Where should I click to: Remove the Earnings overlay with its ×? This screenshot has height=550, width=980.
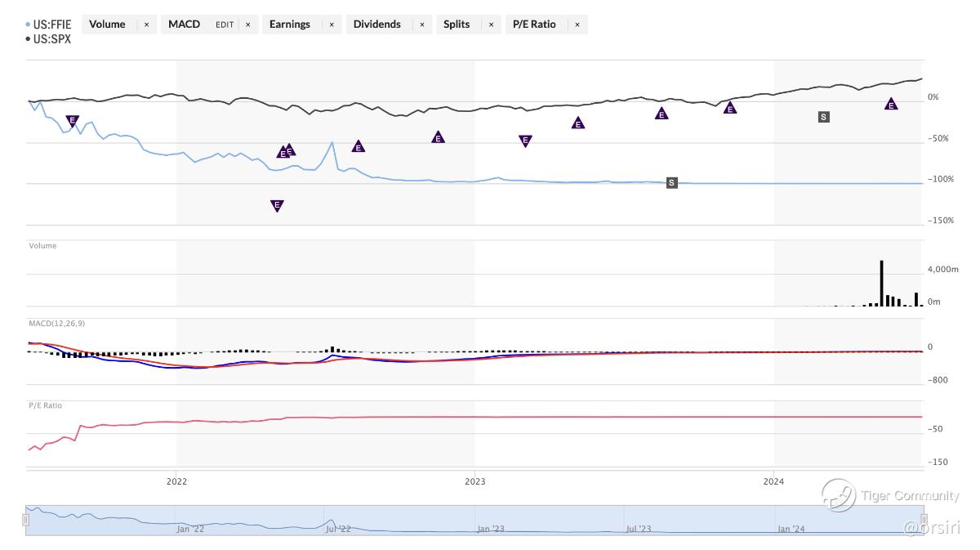click(332, 25)
